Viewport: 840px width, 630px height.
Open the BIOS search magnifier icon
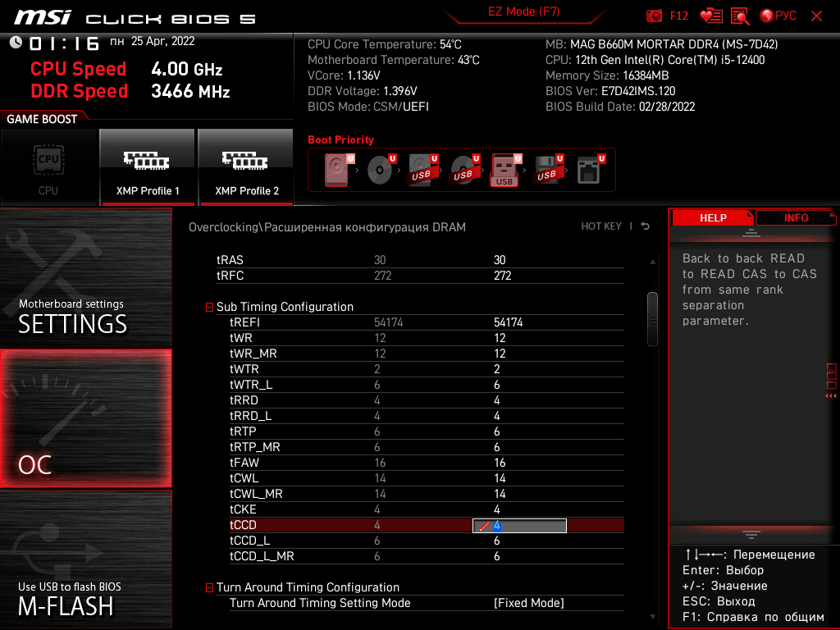pos(740,16)
